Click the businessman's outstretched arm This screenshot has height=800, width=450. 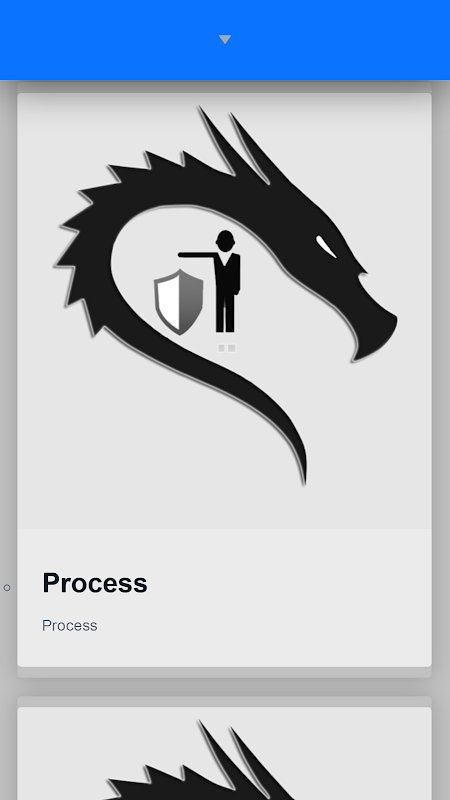tap(196, 254)
